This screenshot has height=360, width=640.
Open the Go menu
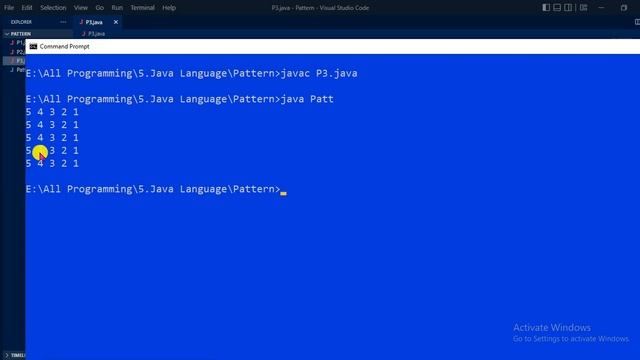coord(100,8)
